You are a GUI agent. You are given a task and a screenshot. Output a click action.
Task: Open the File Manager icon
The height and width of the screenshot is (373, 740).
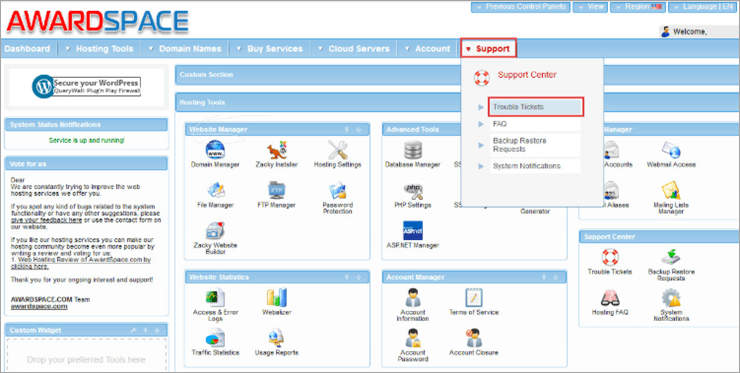point(215,190)
